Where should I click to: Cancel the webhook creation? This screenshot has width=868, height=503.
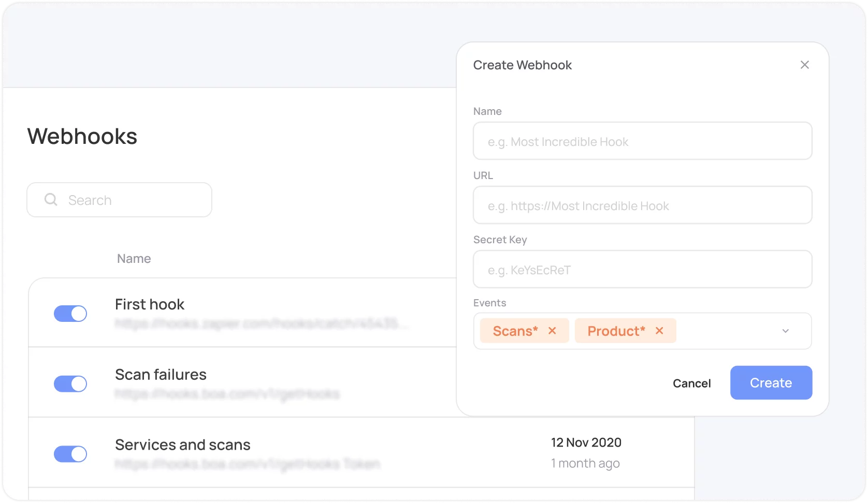692,383
